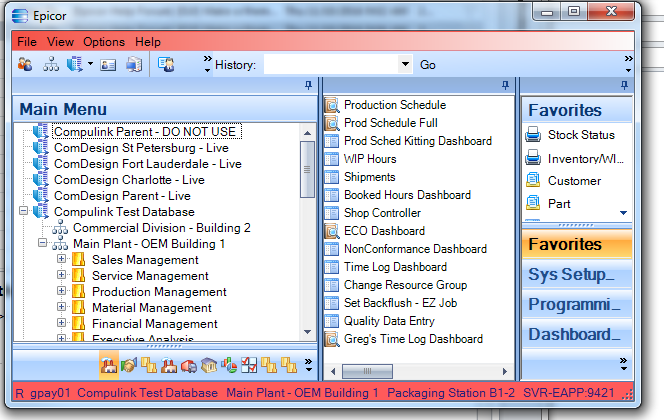Select ComDesign Parent - Live company
Viewport: 664px width, 420px height.
pyautogui.click(x=122, y=196)
